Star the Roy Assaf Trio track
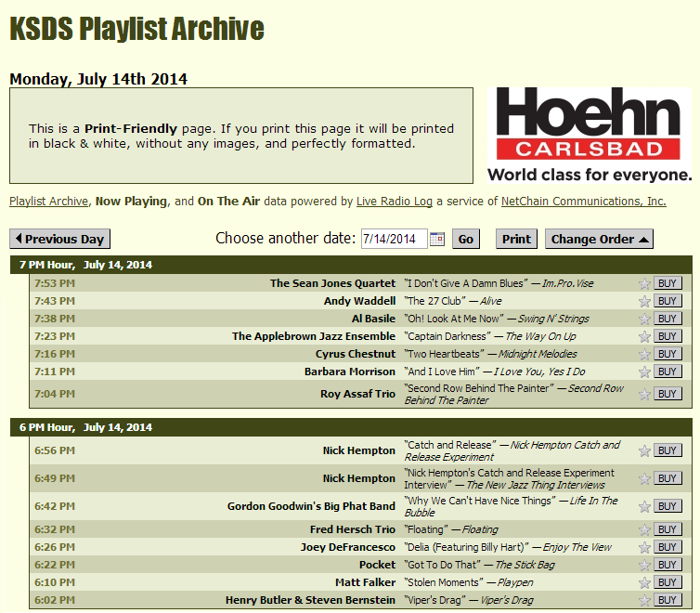The height and width of the screenshot is (613, 700). click(644, 394)
